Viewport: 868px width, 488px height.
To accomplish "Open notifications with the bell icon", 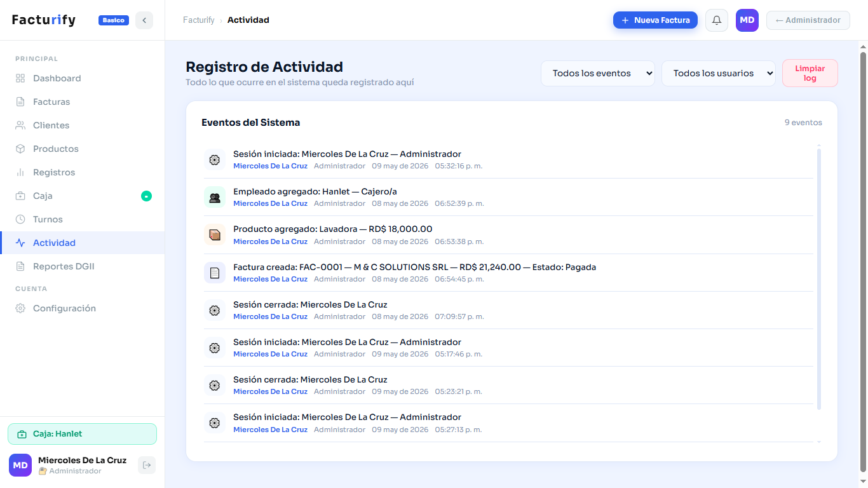I will tap(717, 20).
